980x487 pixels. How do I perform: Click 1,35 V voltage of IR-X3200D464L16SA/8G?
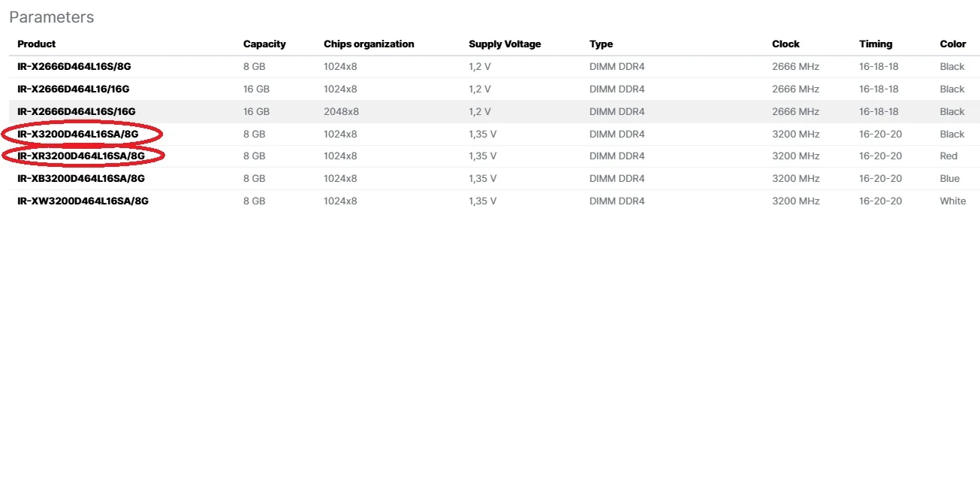coord(483,134)
